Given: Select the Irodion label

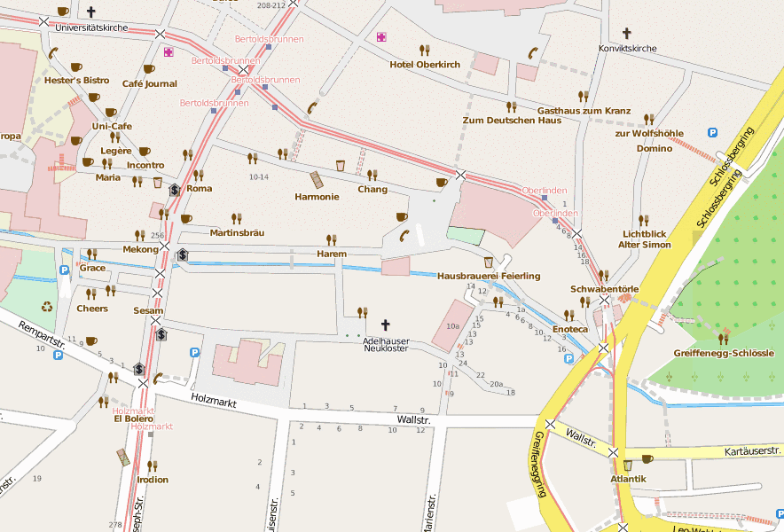Looking at the screenshot, I should click(x=153, y=480).
